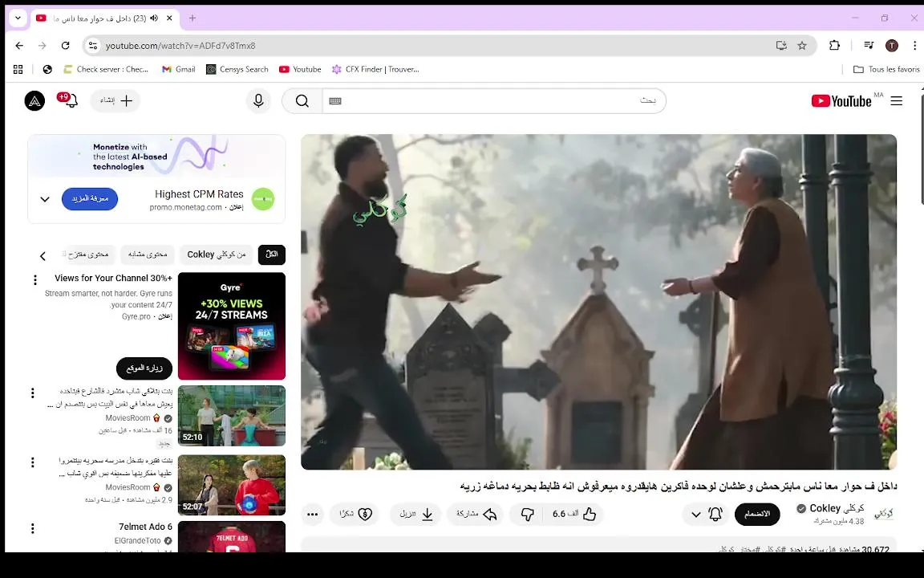This screenshot has height=578, width=924.
Task: Open Youtube bookmark
Action: [300, 69]
